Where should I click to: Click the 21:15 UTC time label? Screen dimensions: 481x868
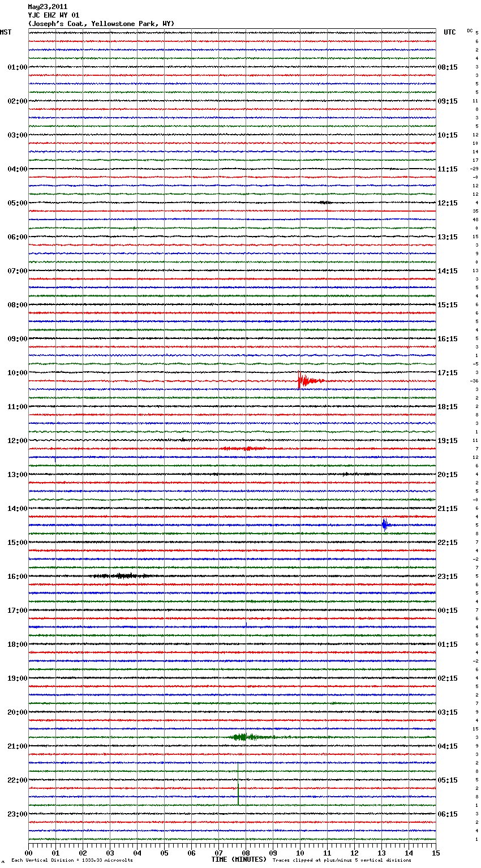pyautogui.click(x=448, y=509)
